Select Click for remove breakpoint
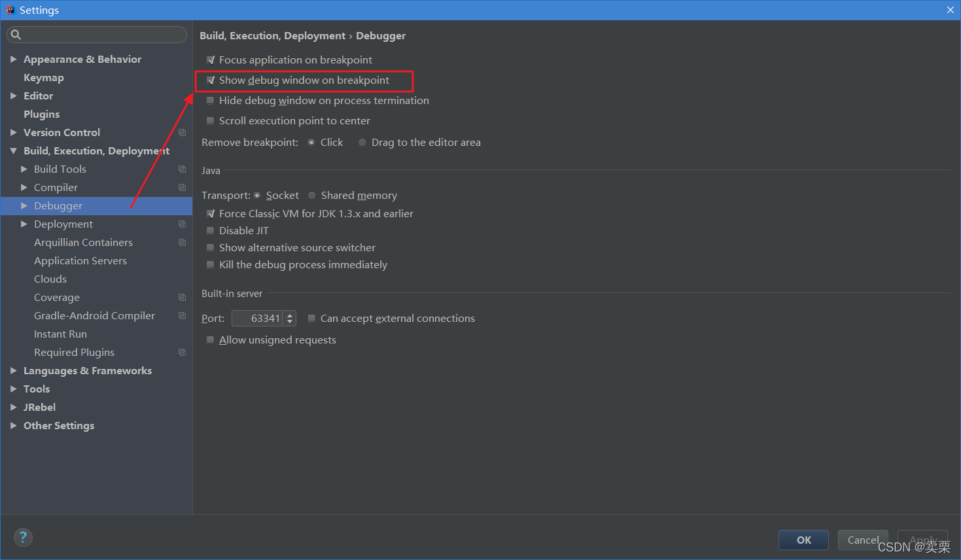This screenshot has width=961, height=560. pos(311,143)
